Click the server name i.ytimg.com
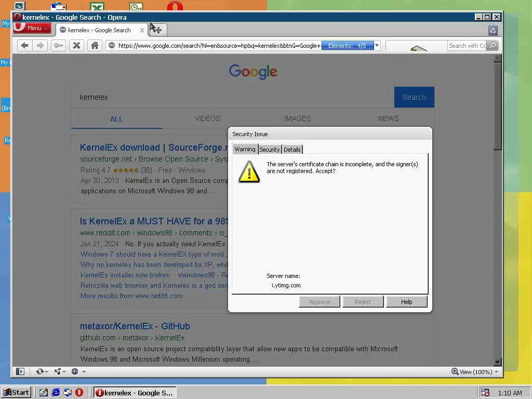This screenshot has width=532, height=399. coord(286,285)
